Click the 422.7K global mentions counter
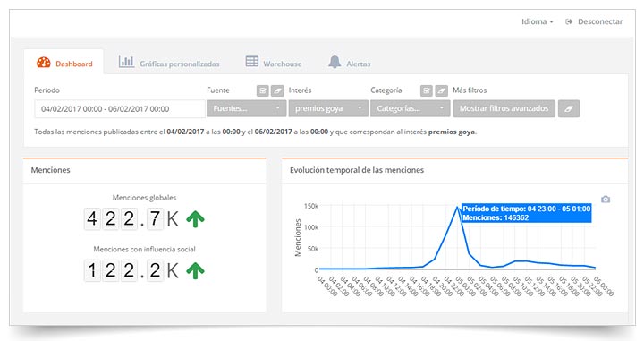The height and width of the screenshot is (341, 644). tap(131, 218)
